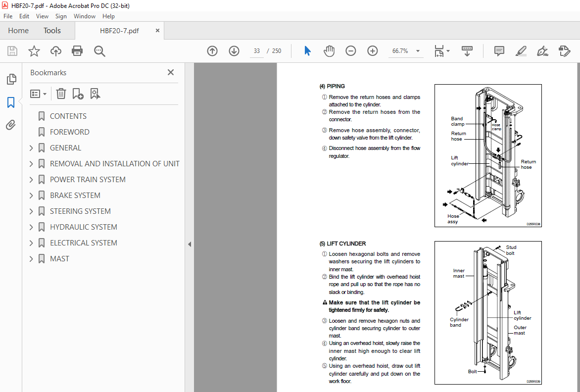Select the Highlight text tool
Screen dimensions: 580x392
click(521, 51)
